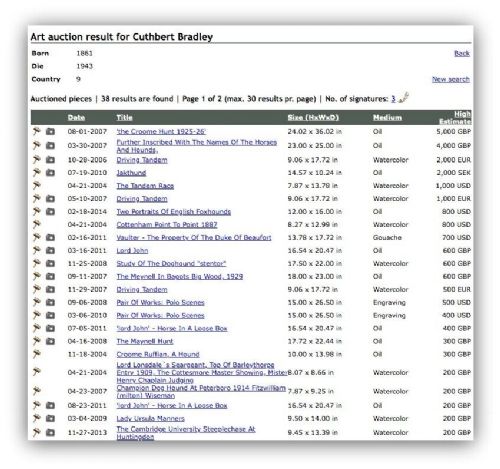Sort by Title column header
Viewport: 500px width, 469px height.
tap(124, 117)
